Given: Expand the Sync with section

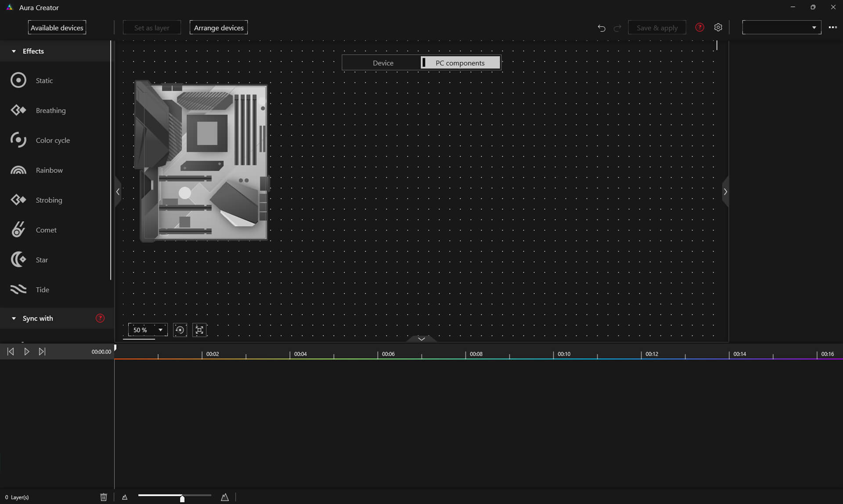Looking at the screenshot, I should (x=13, y=318).
